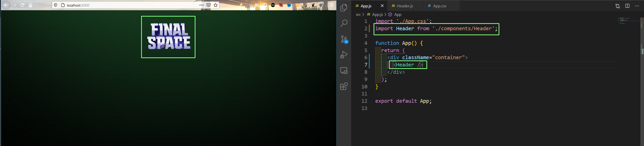Open the browser hamburger menu
644x146 pixels.
332,5
